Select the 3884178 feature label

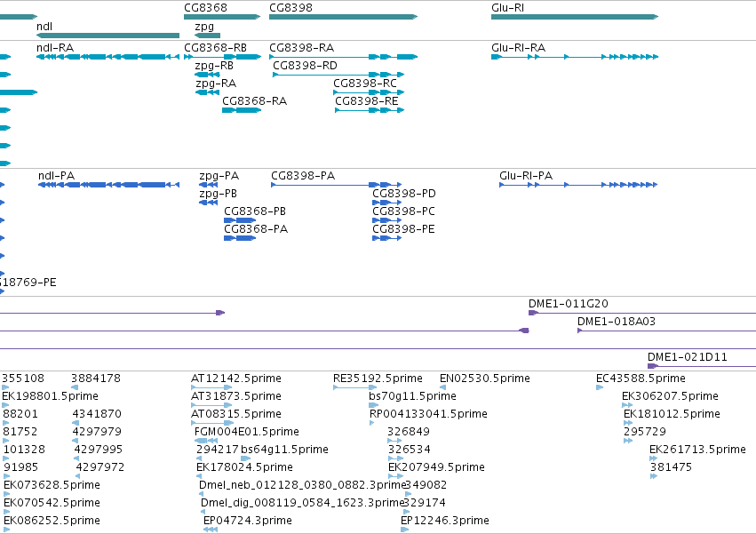coord(96,379)
